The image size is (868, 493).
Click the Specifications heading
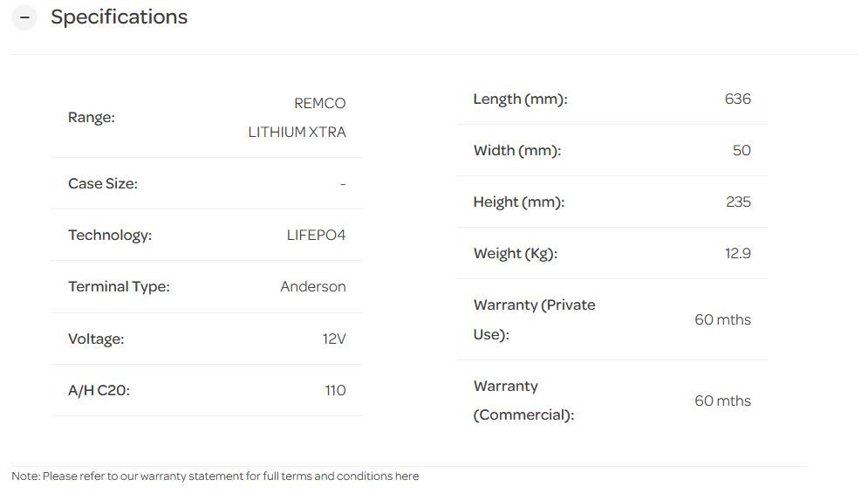coord(119,17)
